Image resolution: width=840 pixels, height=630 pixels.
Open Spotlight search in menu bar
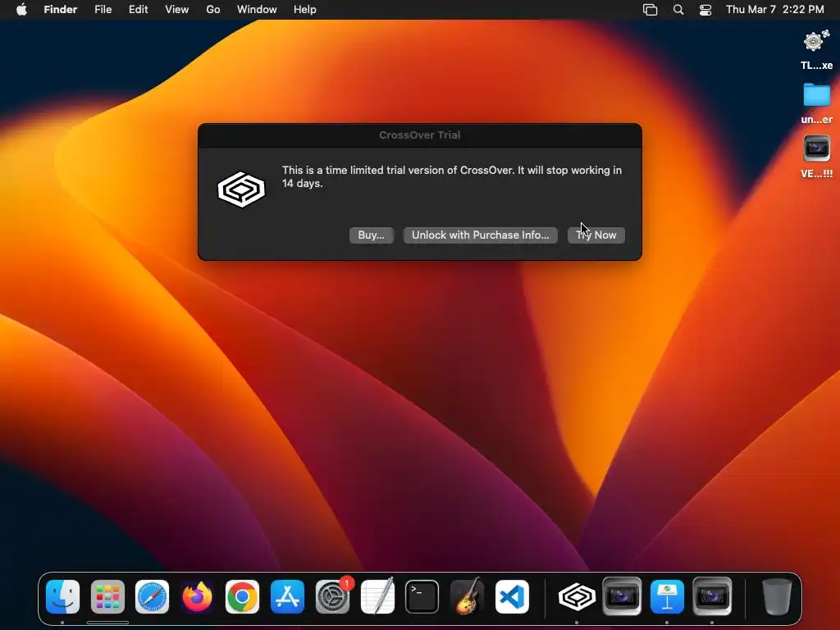(678, 10)
